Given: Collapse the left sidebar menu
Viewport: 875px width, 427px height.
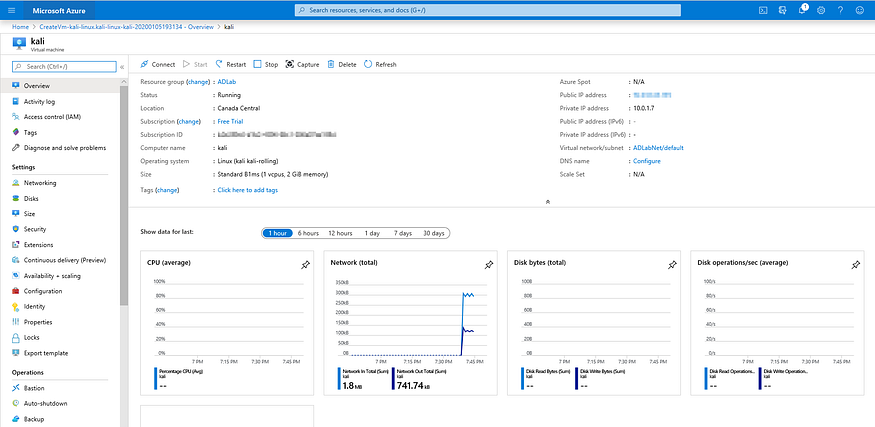Looking at the screenshot, I should point(122,67).
